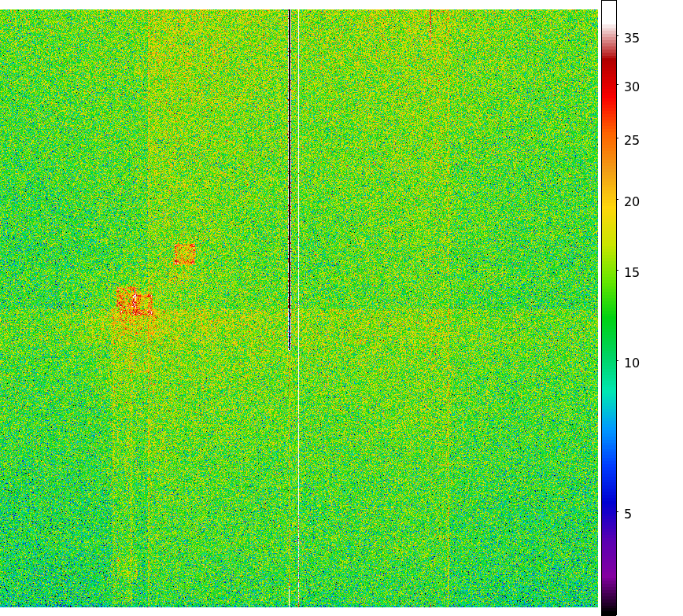Select the green band of the colorbar
683x616 pixels.
[608, 315]
